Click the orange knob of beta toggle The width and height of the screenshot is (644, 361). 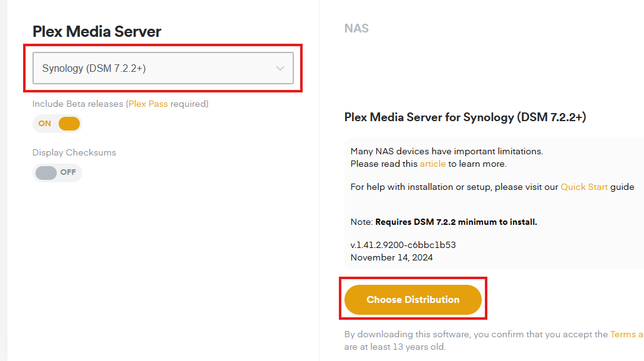[x=69, y=124]
